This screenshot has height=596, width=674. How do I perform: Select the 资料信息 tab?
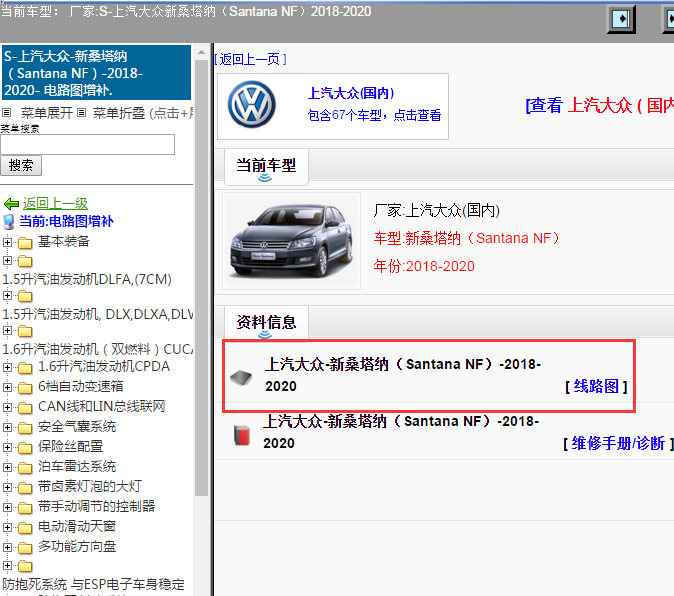pyautogui.click(x=266, y=323)
